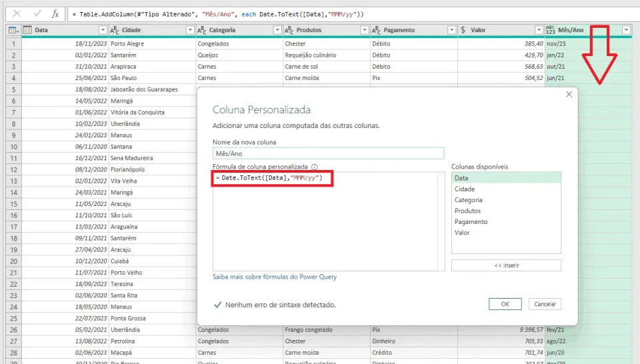Open Produtos column filter dropdown
The width and height of the screenshot is (640, 364).
pyautogui.click(x=365, y=30)
